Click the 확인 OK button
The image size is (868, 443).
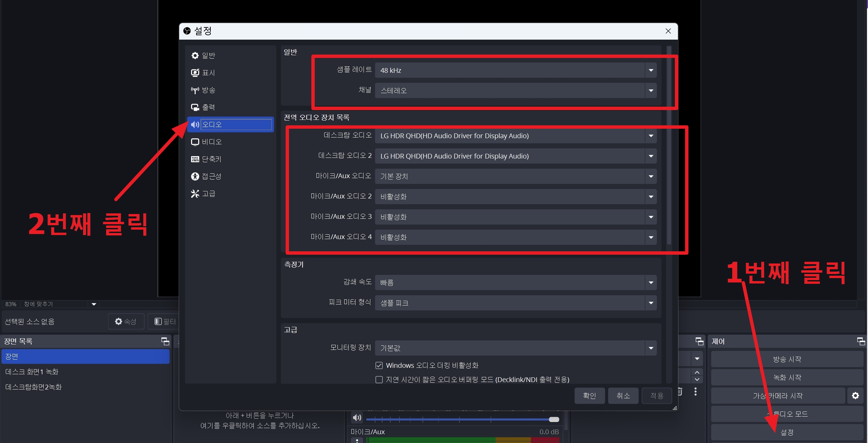pyautogui.click(x=589, y=396)
